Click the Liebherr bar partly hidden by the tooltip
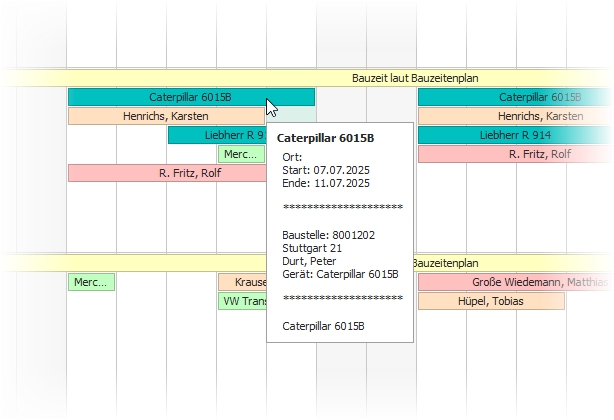 pyautogui.click(x=215, y=135)
